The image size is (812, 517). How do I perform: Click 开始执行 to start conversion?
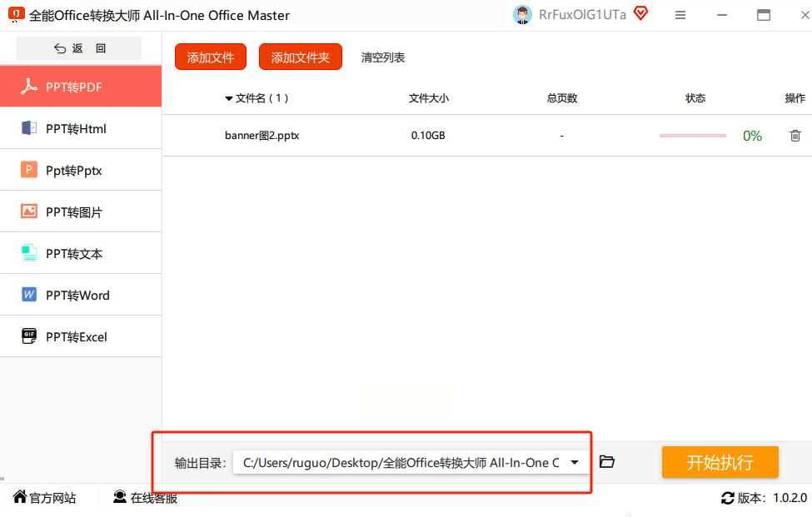click(720, 463)
